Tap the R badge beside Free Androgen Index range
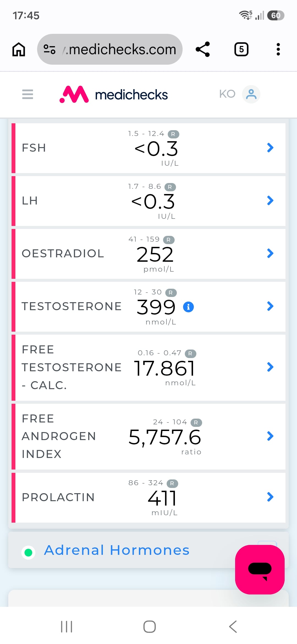 point(196,422)
